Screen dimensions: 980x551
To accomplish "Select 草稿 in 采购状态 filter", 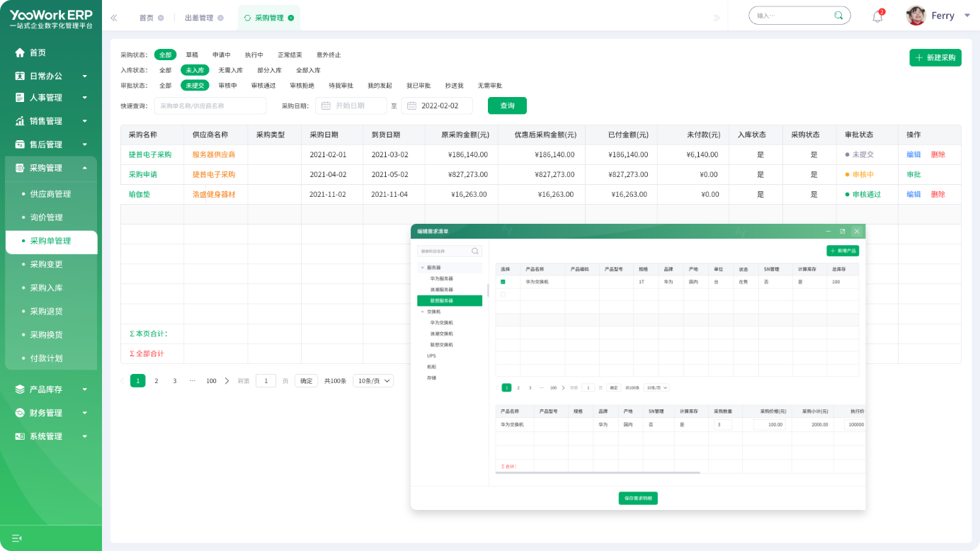I will pyautogui.click(x=192, y=55).
